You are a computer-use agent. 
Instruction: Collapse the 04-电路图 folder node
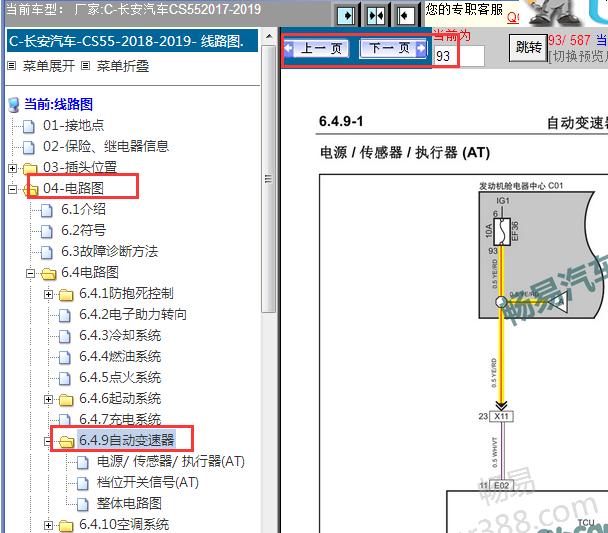click(x=12, y=189)
